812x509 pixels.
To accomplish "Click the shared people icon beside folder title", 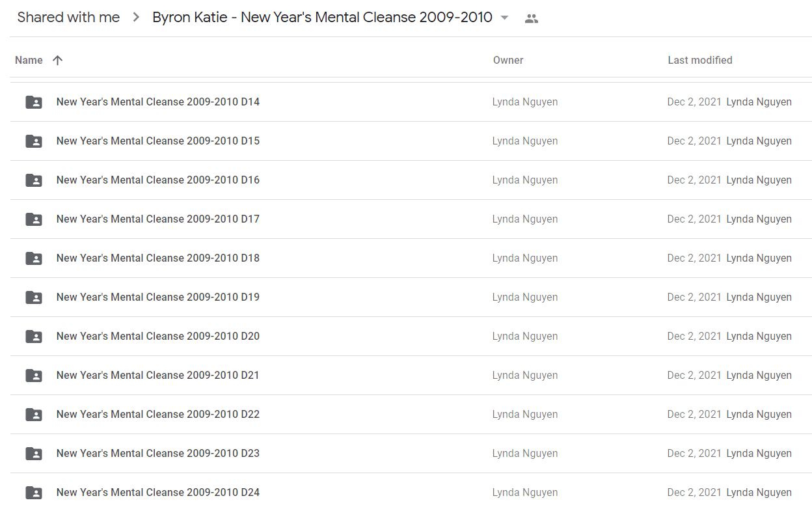I will tap(532, 18).
